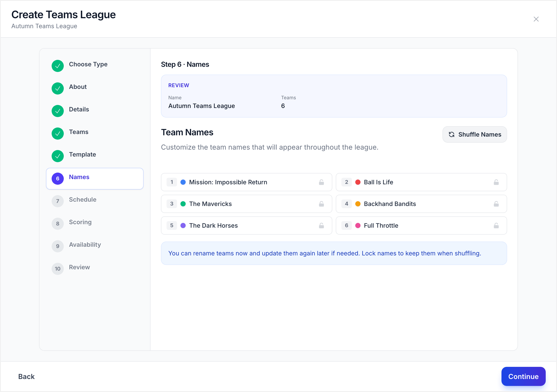This screenshot has height=392, width=557.
Task: Click the pink dot beside Full Throttle
Action: [358, 225]
